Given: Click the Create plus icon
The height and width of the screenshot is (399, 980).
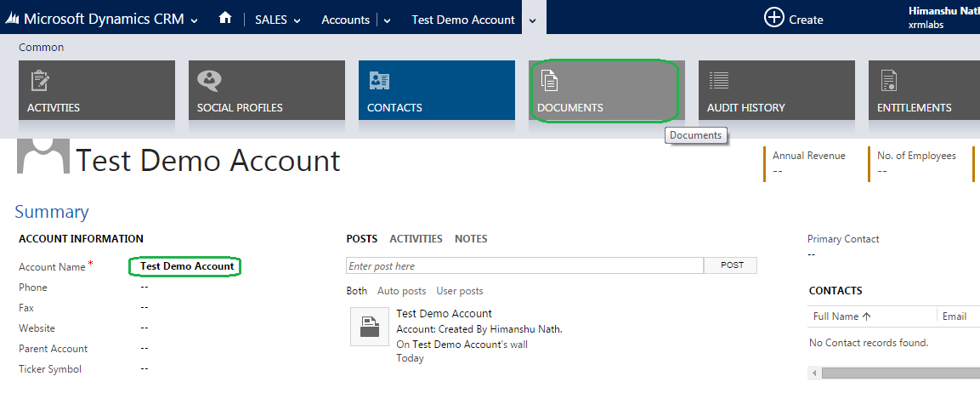Looking at the screenshot, I should [773, 18].
